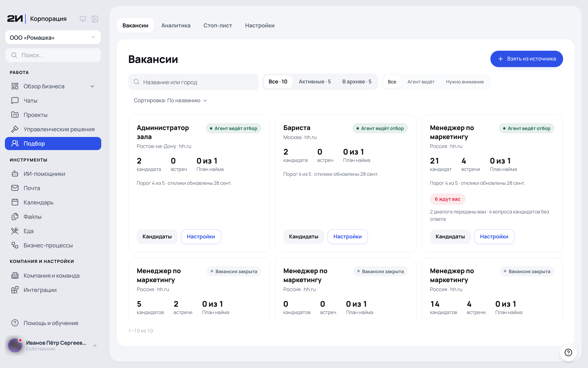The height and width of the screenshot is (368, 588).
Task: Select Подбор people icon
Action: pyautogui.click(x=15, y=143)
